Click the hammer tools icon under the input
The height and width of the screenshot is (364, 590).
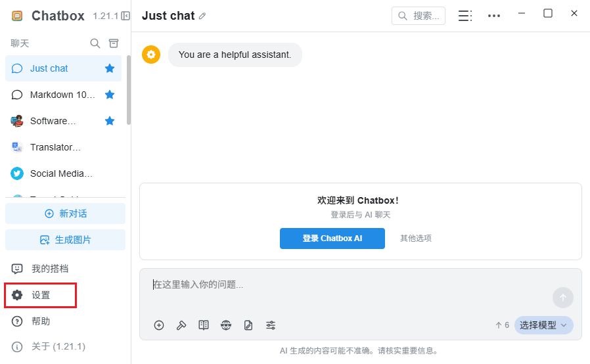pyautogui.click(x=181, y=325)
